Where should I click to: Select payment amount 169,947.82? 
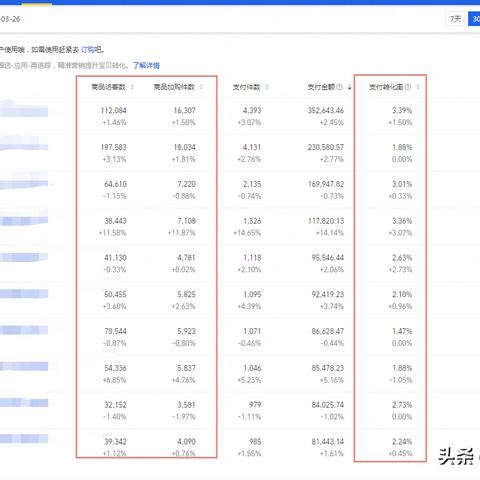point(326,184)
